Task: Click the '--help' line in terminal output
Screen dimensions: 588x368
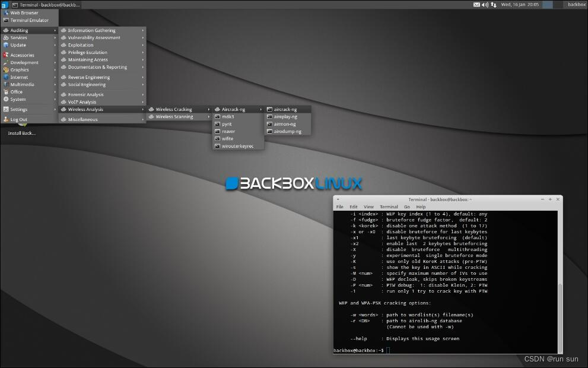Action: (405, 339)
